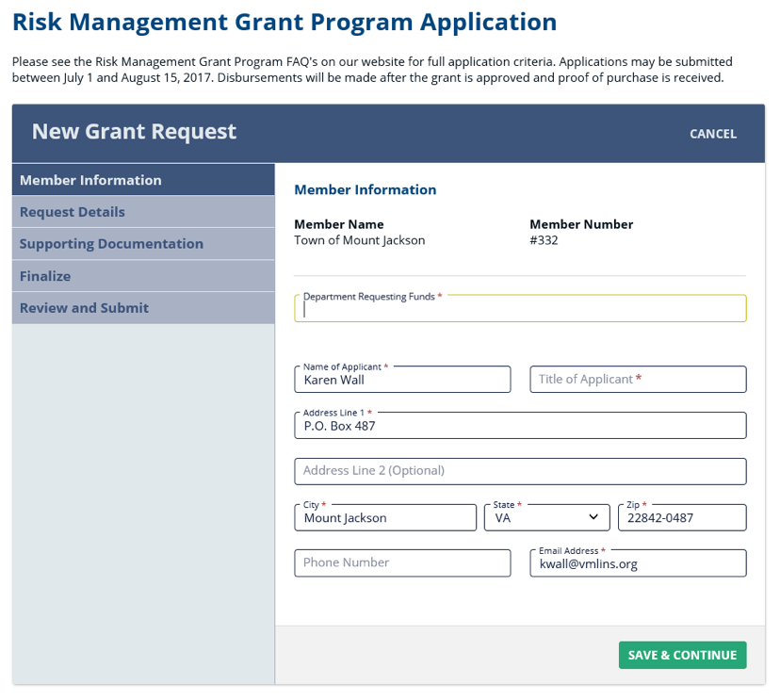Switch to Review and Submit step
The image size is (780, 700).
143,308
